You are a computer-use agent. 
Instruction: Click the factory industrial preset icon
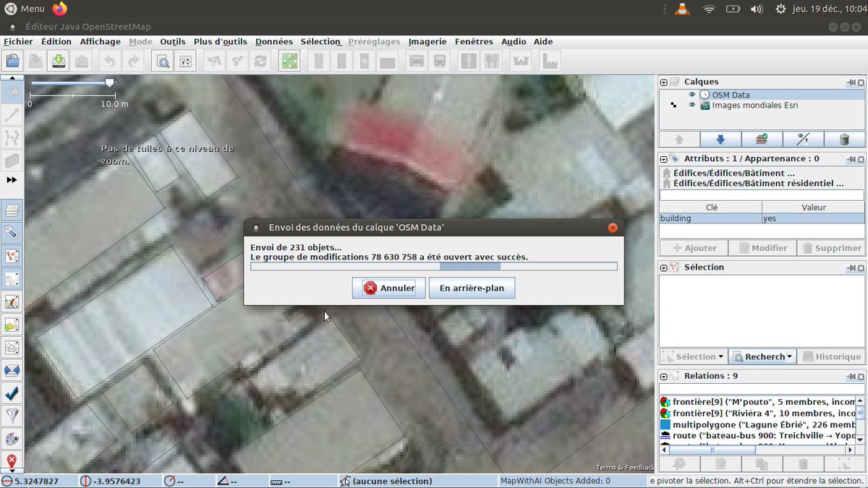click(550, 61)
